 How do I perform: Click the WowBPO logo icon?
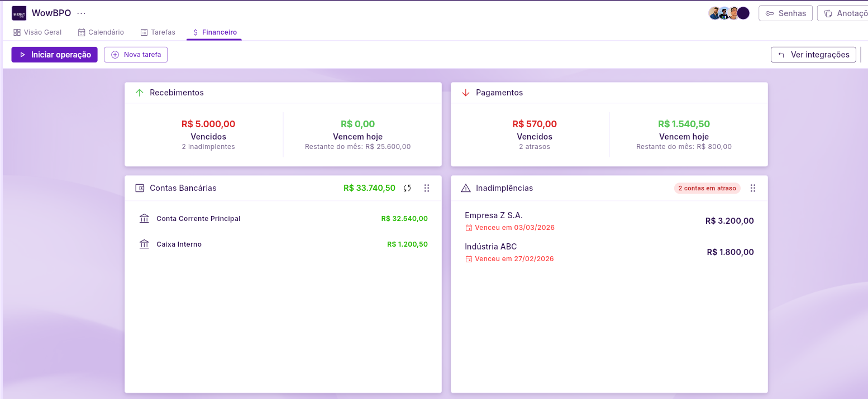(x=19, y=13)
